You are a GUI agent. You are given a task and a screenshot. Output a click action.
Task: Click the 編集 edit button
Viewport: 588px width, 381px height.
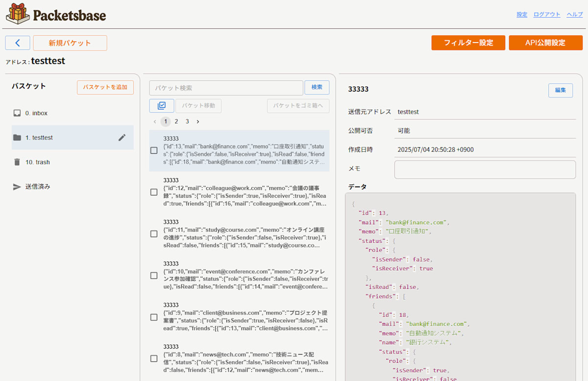(561, 90)
